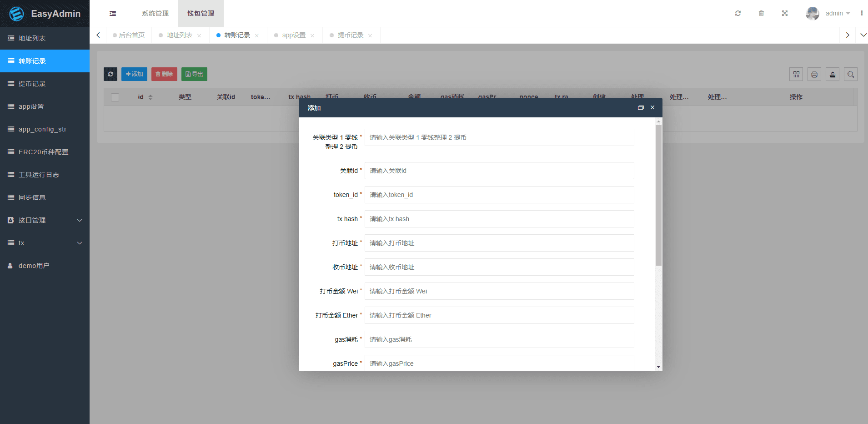The width and height of the screenshot is (868, 424).
Task: Click the table search magnifier icon
Action: 850,74
